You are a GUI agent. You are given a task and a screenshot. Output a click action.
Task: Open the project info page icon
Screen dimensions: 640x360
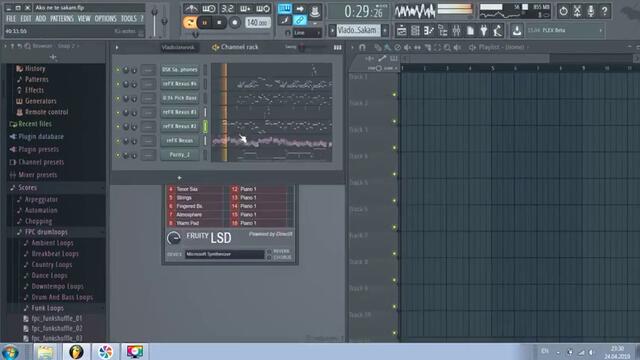470,30
